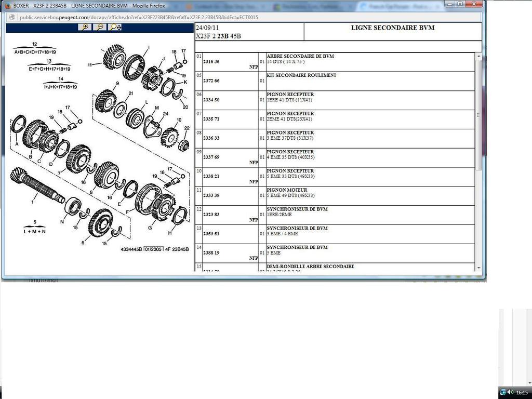Click callout number 24 in diagram
Screen dimensions: 532x399
(166, 114)
